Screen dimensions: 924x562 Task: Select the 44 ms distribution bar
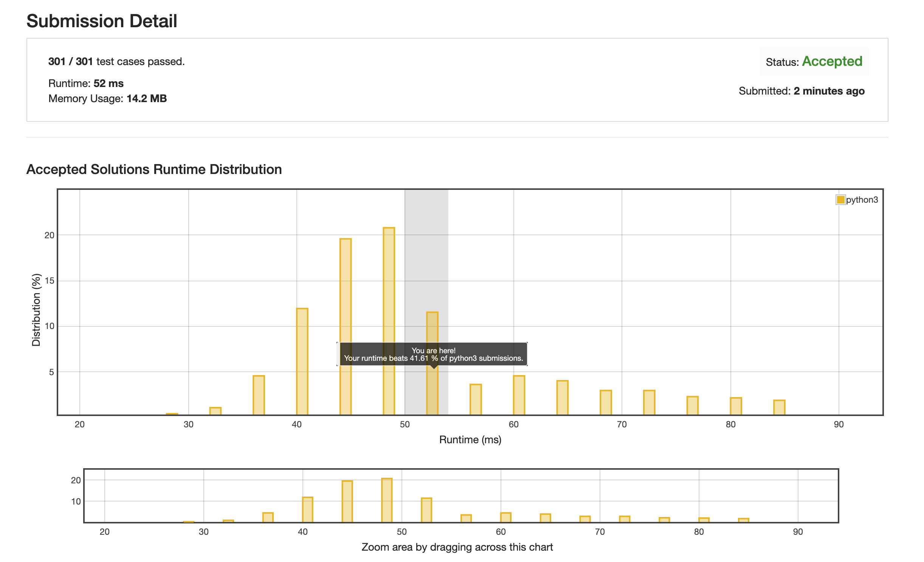pos(345,291)
